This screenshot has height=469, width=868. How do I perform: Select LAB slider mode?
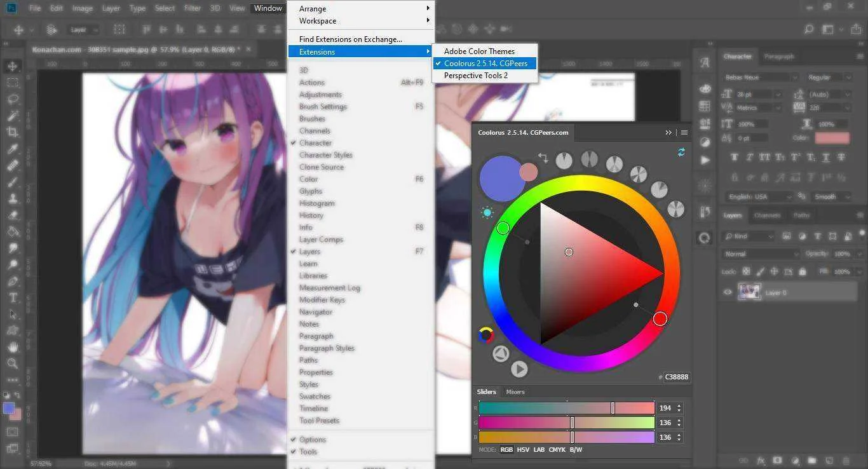[x=539, y=450]
